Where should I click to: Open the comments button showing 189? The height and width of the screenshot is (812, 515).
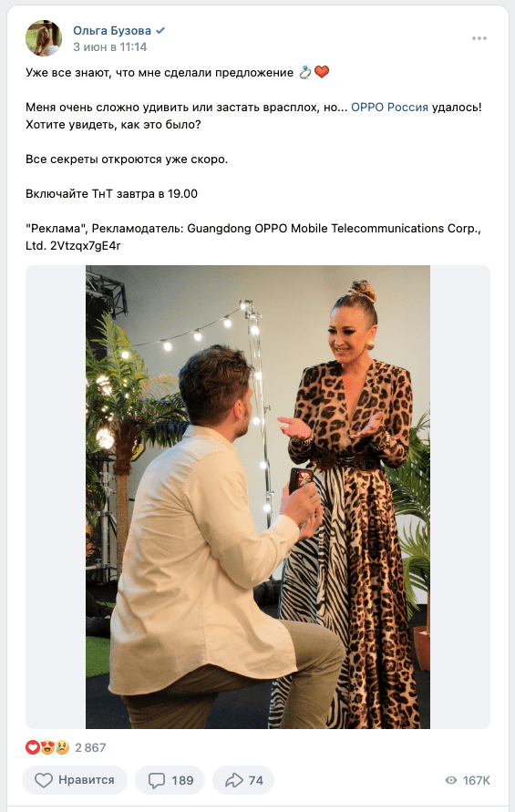point(170,780)
